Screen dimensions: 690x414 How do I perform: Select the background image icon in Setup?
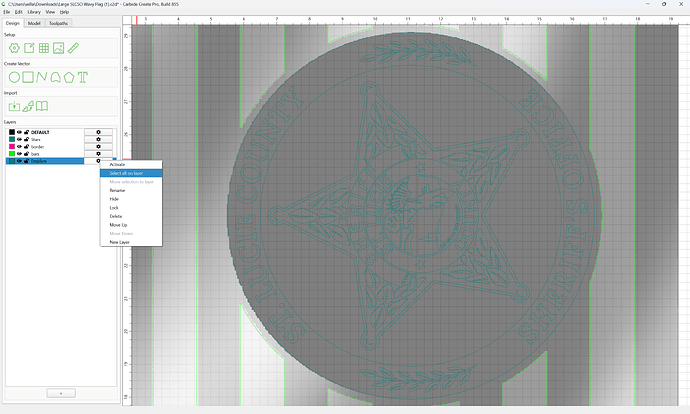click(59, 48)
